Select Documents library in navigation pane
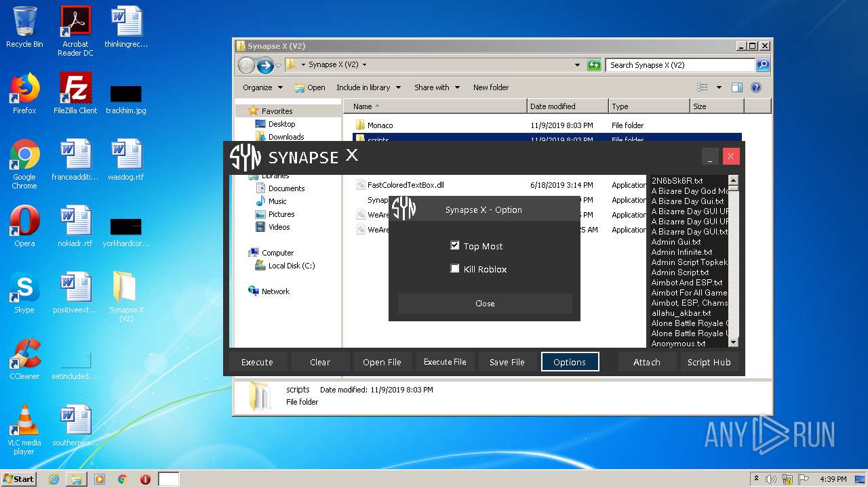The height and width of the screenshot is (488, 868). (x=286, y=188)
